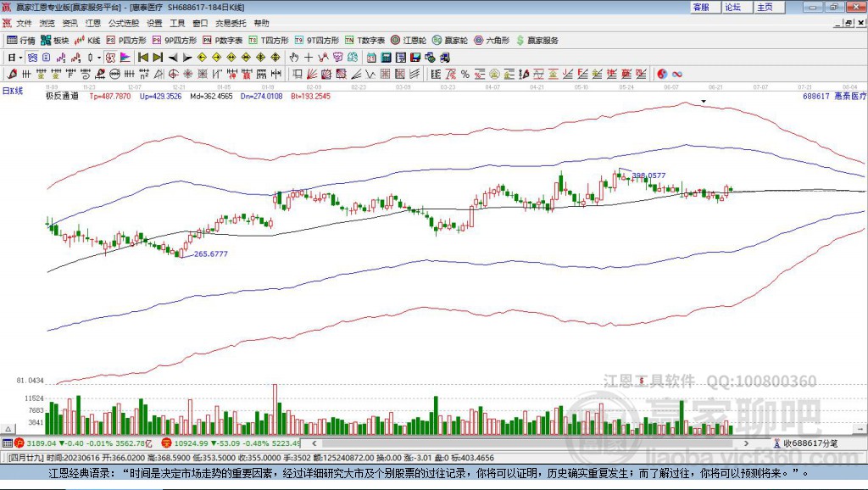This screenshot has width=868, height=490.
Task: Open the 公式选股 menu
Action: coord(123,23)
